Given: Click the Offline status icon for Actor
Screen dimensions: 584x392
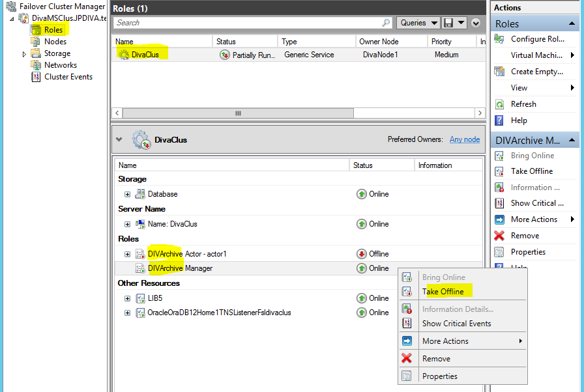Looking at the screenshot, I should pos(361,254).
